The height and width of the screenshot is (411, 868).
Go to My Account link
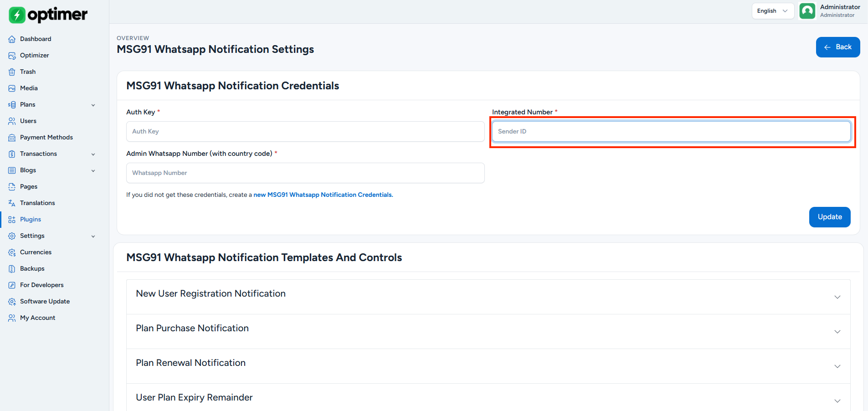pos(37,318)
